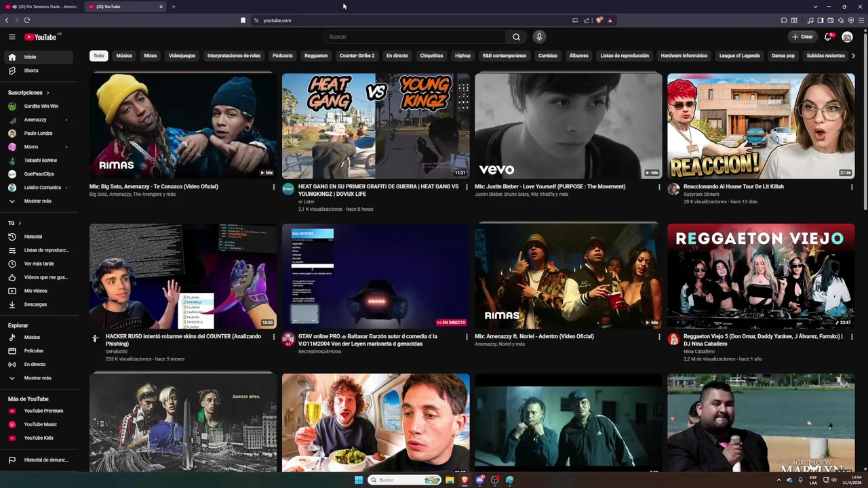Open Shorts in sidebar
Viewport: 868px width, 488px height.
pos(39,70)
